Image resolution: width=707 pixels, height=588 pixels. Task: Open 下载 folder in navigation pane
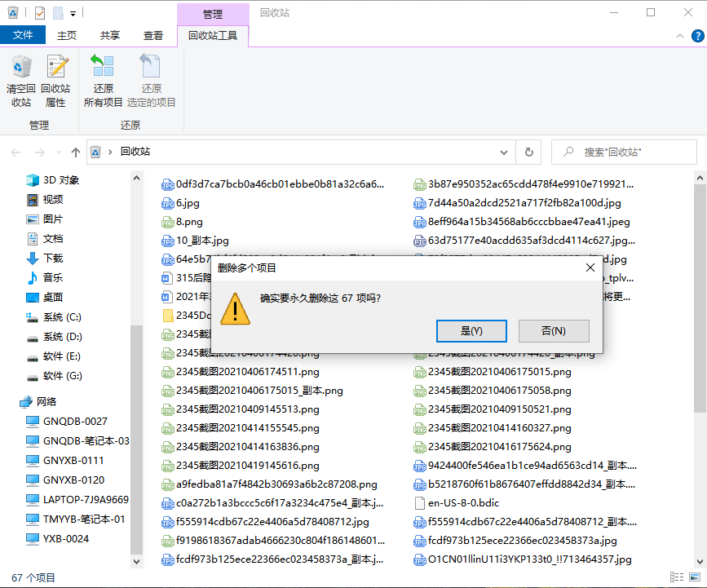45,259
